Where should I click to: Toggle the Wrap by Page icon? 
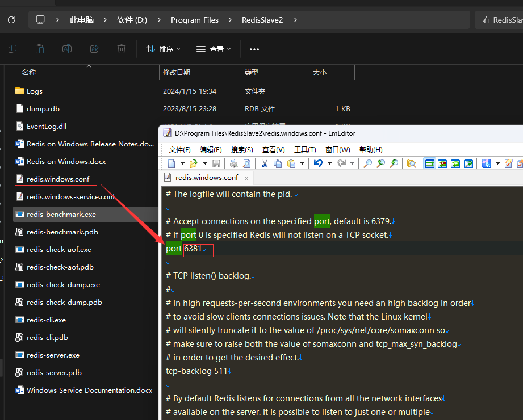point(468,163)
